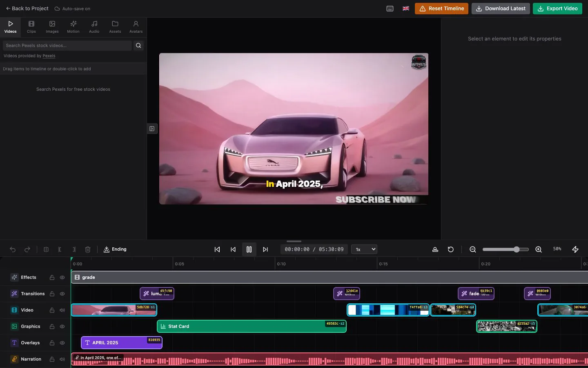
Task: Toggle visibility of Transitions track
Action: click(x=62, y=294)
